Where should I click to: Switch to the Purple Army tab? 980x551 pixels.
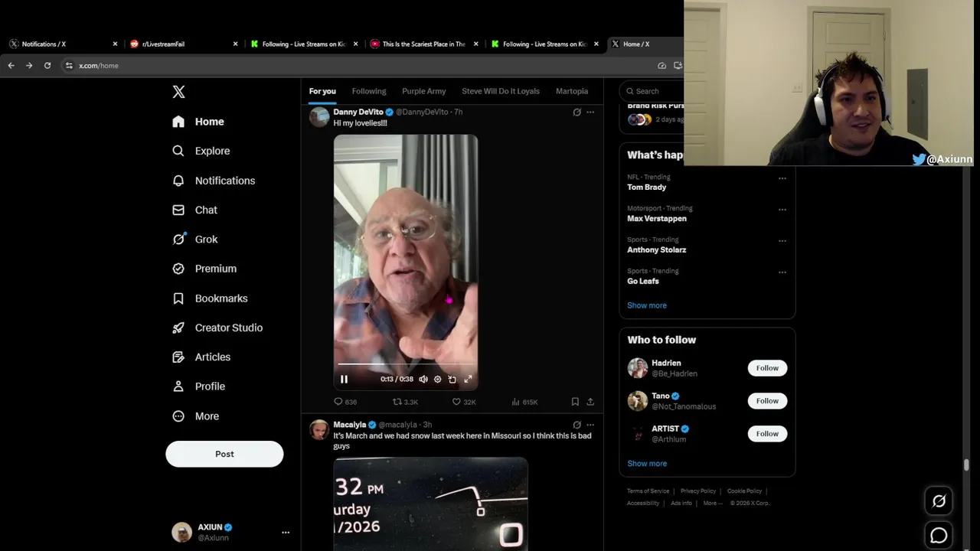423,91
